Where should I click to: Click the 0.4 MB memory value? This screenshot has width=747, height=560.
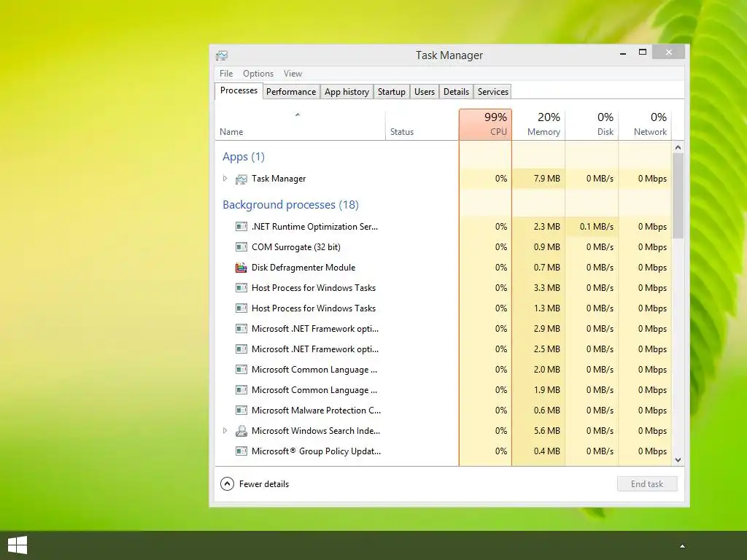pyautogui.click(x=547, y=451)
